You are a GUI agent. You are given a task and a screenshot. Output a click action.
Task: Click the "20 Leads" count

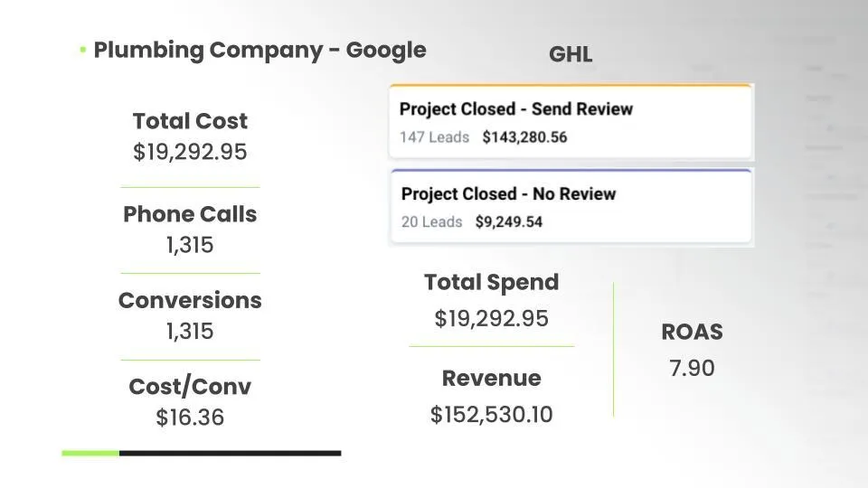tap(431, 221)
